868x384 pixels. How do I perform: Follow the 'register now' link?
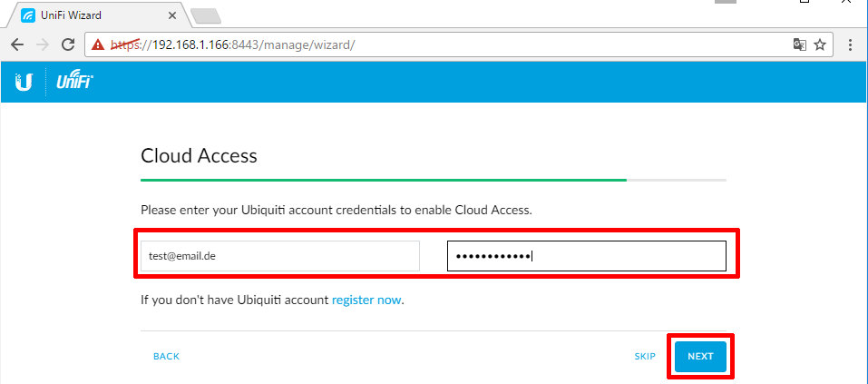[366, 300]
